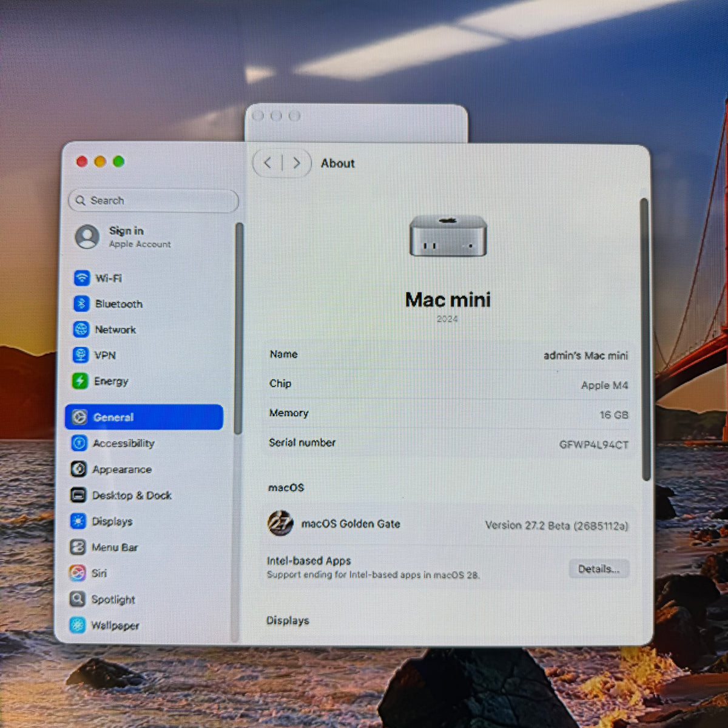Screen dimensions: 728x728
Task: Minimize with the yellow window button
Action: click(x=100, y=161)
